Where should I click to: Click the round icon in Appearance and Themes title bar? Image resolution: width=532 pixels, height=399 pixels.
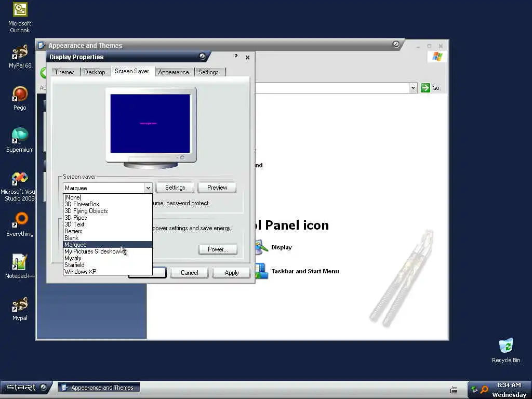(395, 45)
